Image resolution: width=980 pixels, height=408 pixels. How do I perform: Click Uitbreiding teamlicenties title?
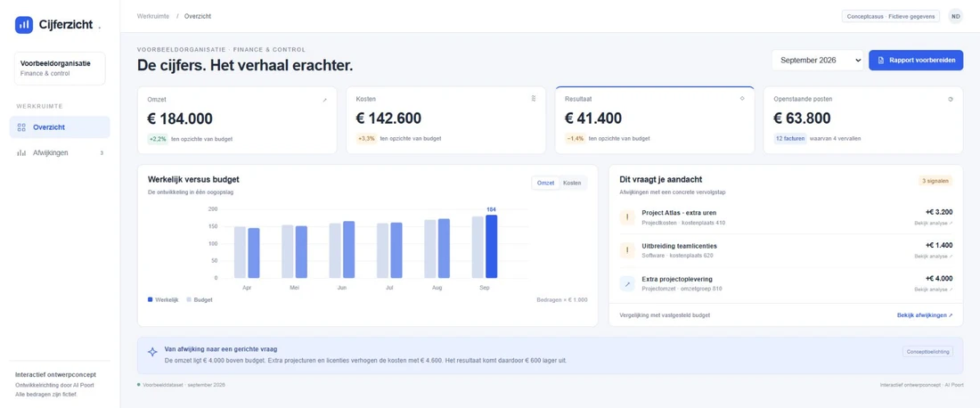pyautogui.click(x=680, y=246)
